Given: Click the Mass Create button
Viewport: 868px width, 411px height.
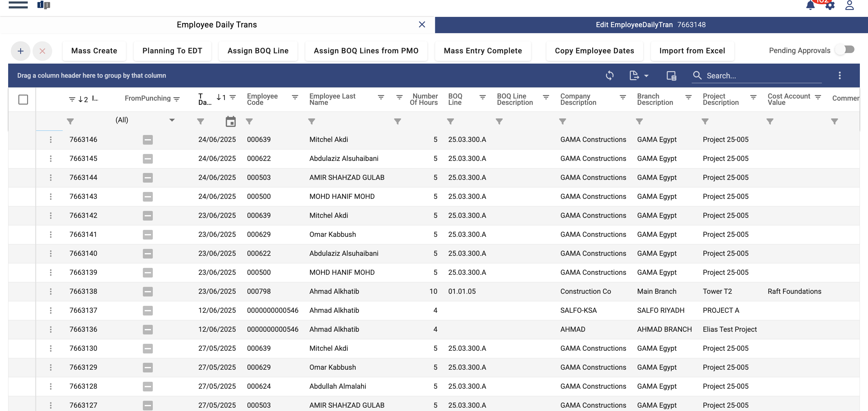Looking at the screenshot, I should pos(94,51).
